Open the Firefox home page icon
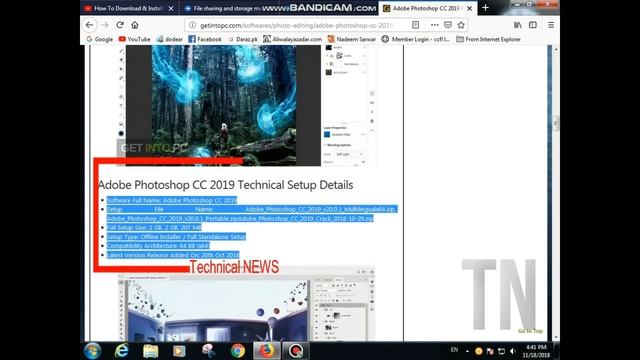 coord(135,25)
